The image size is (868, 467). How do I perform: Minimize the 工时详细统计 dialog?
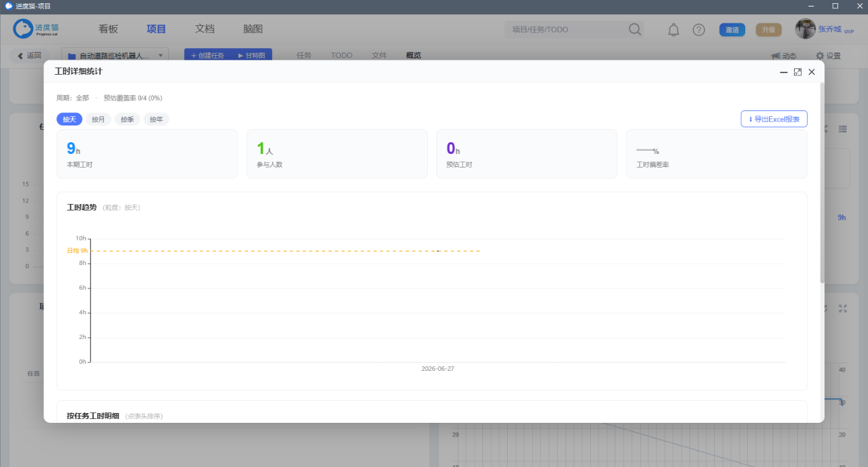click(784, 72)
